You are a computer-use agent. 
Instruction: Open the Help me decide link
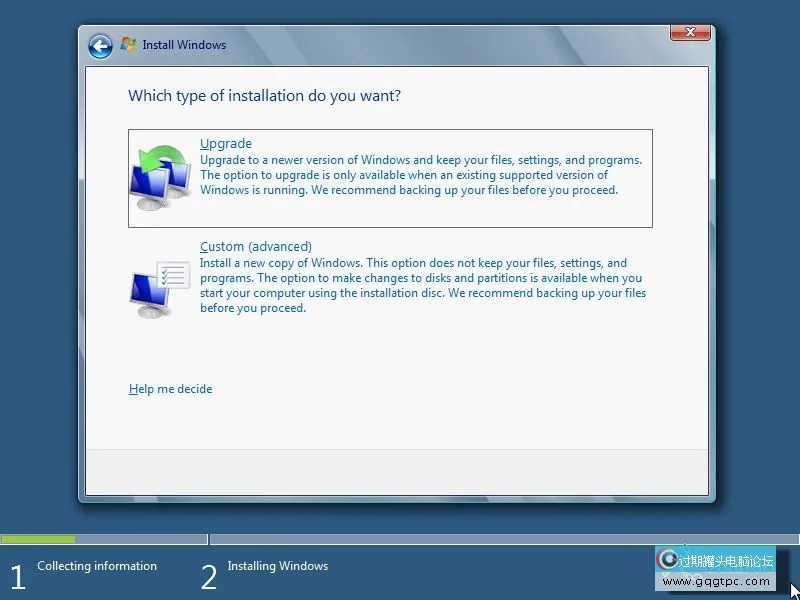(171, 389)
